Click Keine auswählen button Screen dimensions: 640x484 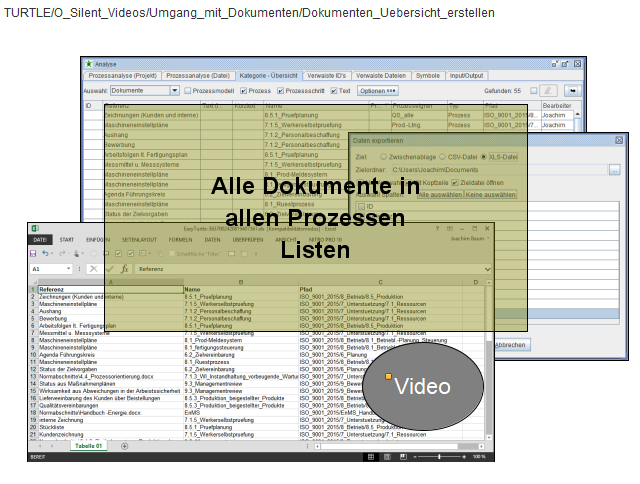point(490,195)
